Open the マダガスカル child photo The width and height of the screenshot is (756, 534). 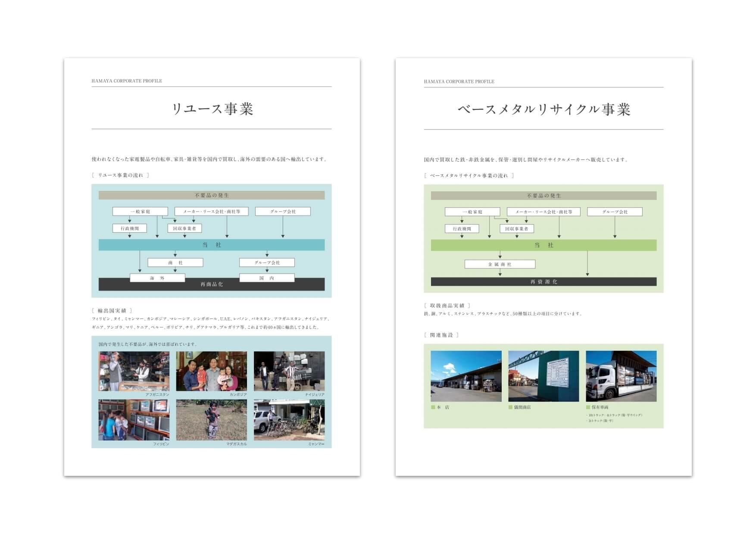pos(211,420)
